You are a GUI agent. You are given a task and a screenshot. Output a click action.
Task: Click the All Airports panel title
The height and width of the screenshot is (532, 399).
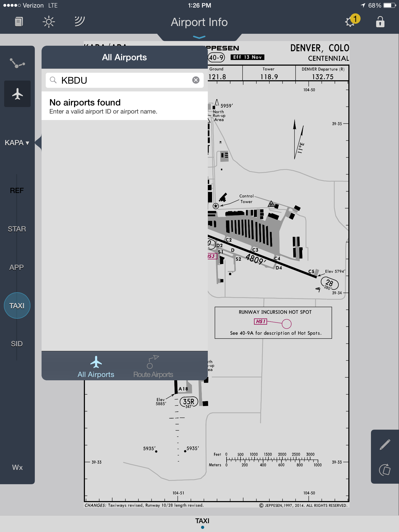coord(124,57)
